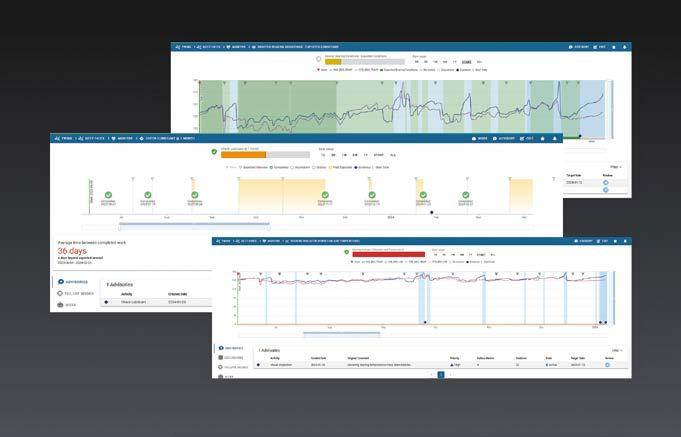Viewport: 681px width, 437px height.
Task: Click the Review icon in Visual Inspection row
Action: [x=607, y=365]
